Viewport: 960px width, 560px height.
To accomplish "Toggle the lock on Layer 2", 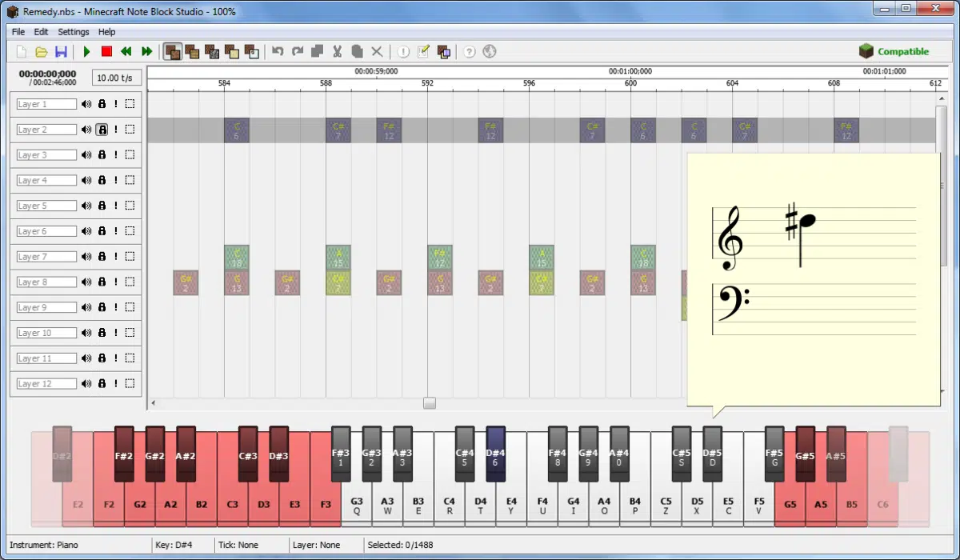I will coord(102,130).
